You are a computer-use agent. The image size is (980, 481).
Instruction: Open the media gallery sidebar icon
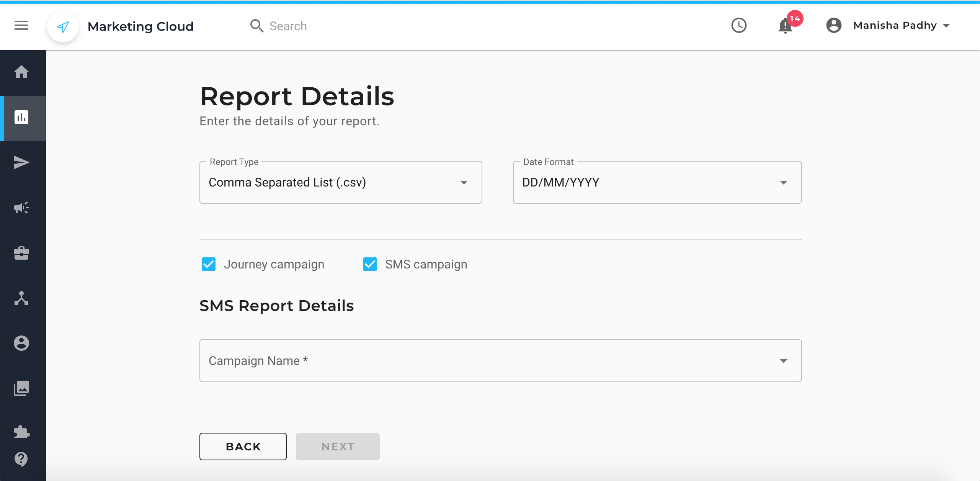pyautogui.click(x=21, y=388)
